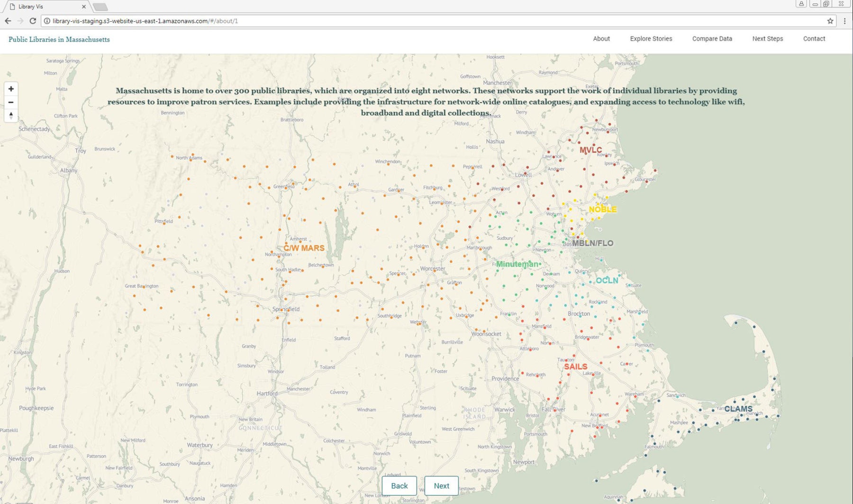Open the About page
Screen dimensions: 853x504
(x=601, y=39)
